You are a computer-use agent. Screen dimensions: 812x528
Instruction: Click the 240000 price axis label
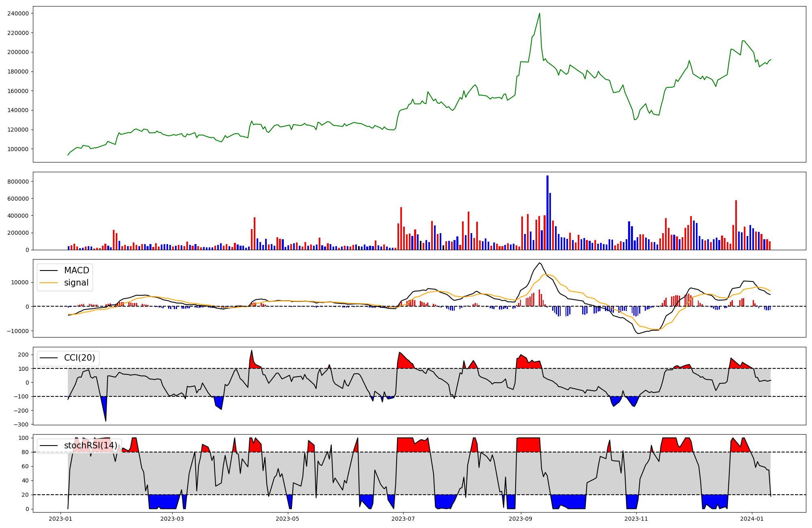point(18,13)
